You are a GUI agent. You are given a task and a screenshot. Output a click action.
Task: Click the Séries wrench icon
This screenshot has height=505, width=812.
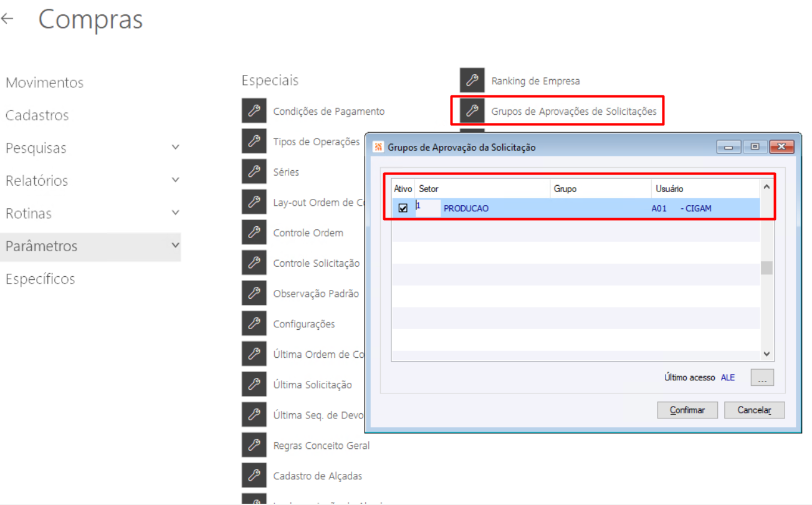tap(254, 172)
